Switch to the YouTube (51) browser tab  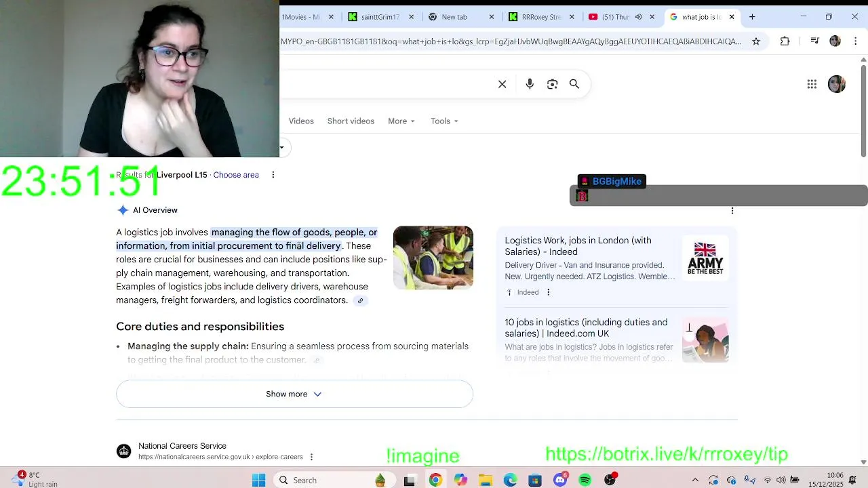615,17
